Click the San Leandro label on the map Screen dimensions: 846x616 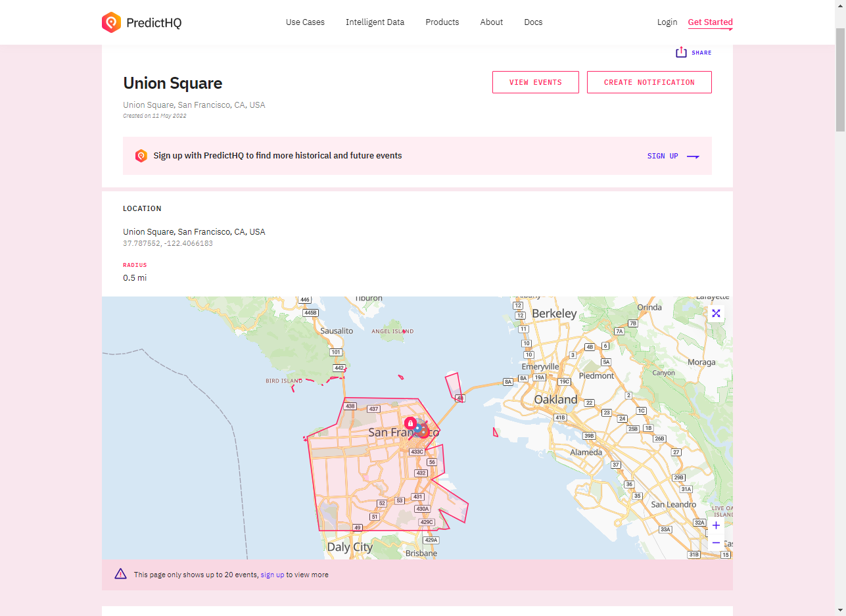point(673,505)
